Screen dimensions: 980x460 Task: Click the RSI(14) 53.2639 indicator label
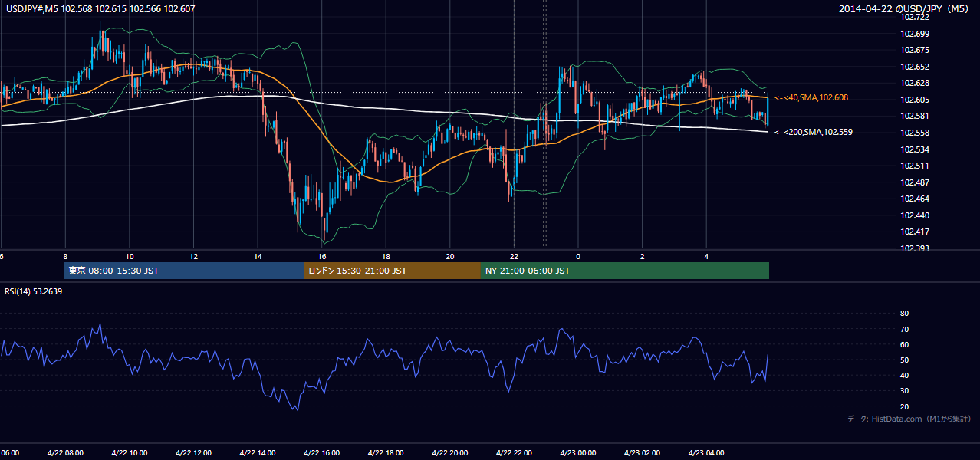click(34, 291)
